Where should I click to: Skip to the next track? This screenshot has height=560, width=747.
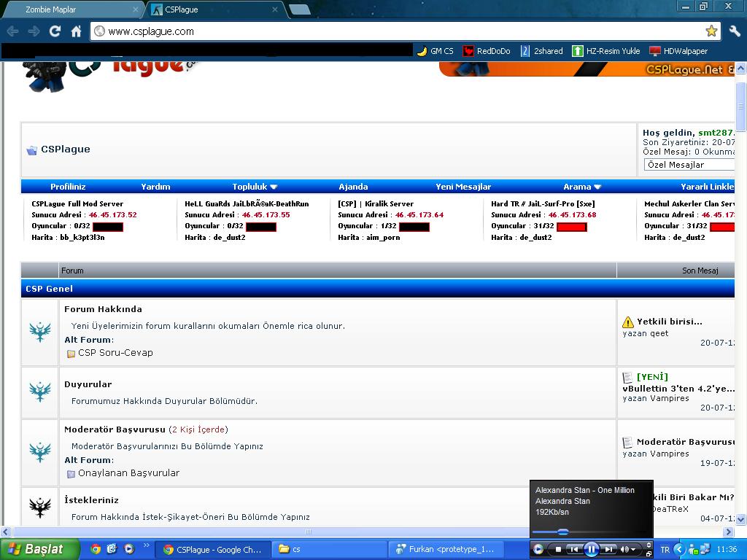pos(608,549)
